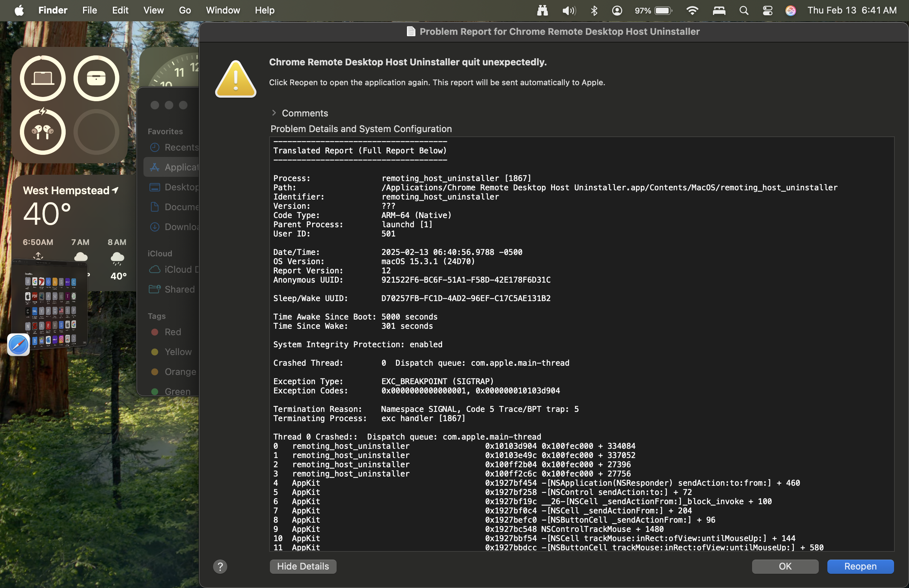This screenshot has height=588, width=909.
Task: Click the AirPods battery widget circle
Action: [x=43, y=132]
